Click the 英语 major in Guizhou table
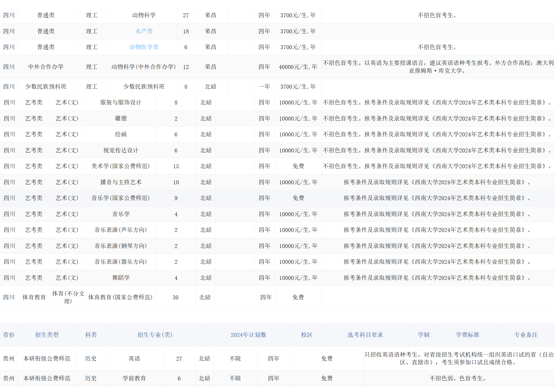555x392 pixels. (134, 358)
